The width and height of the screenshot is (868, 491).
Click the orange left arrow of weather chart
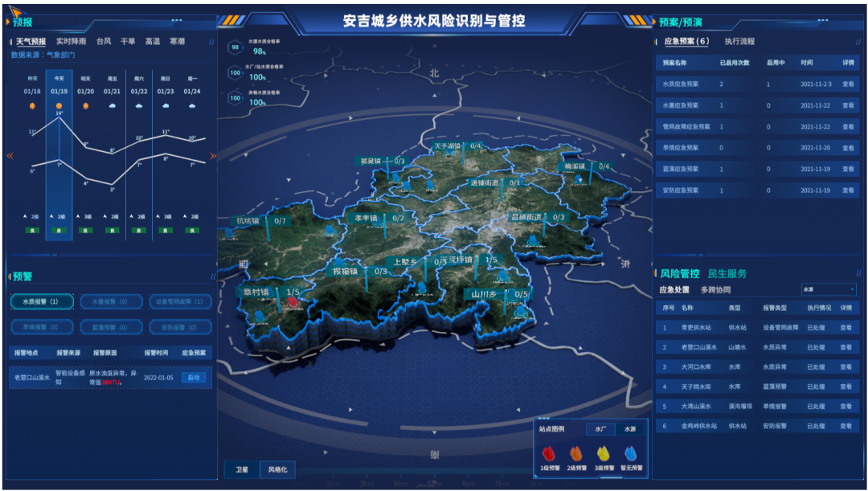point(10,156)
